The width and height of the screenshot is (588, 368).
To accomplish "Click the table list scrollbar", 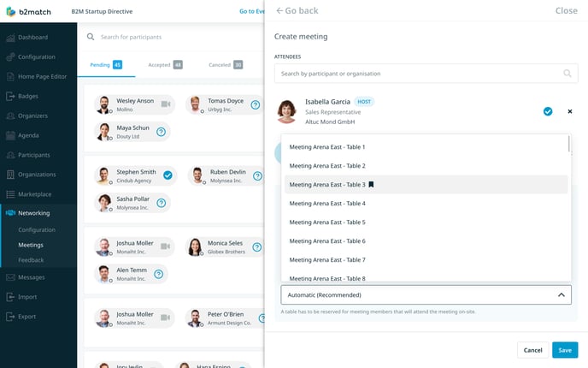I will 569,144.
